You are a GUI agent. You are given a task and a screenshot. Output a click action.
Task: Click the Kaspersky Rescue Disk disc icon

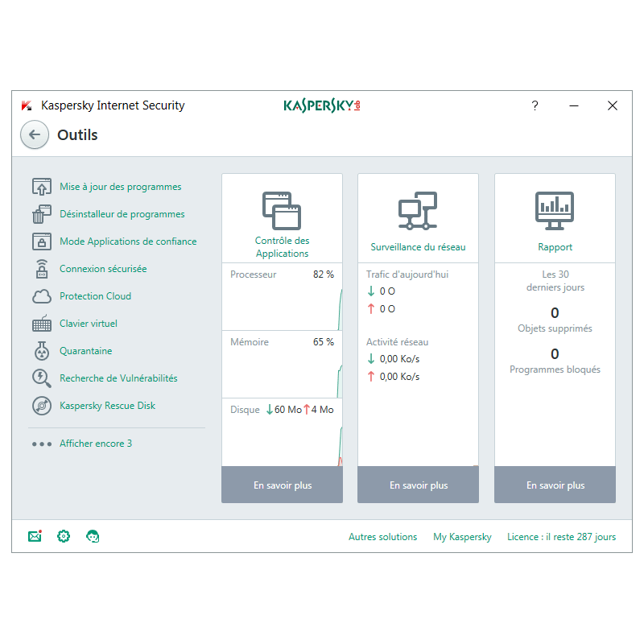click(42, 406)
